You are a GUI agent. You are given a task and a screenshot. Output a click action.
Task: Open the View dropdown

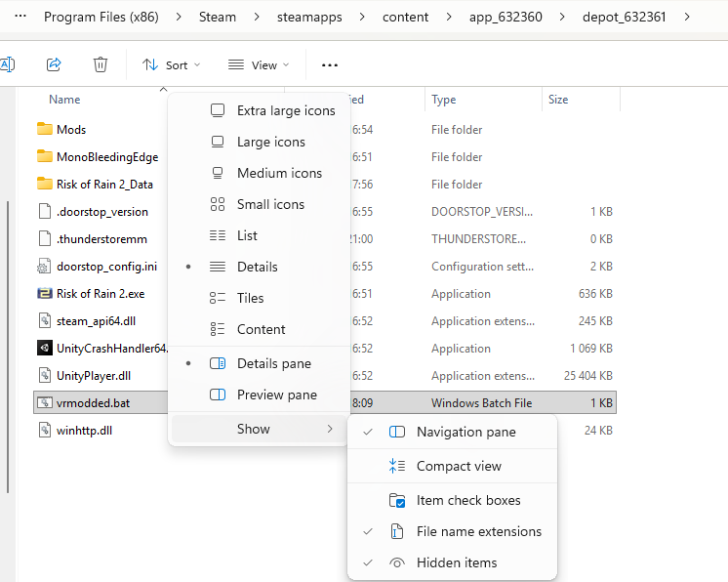pos(259,65)
